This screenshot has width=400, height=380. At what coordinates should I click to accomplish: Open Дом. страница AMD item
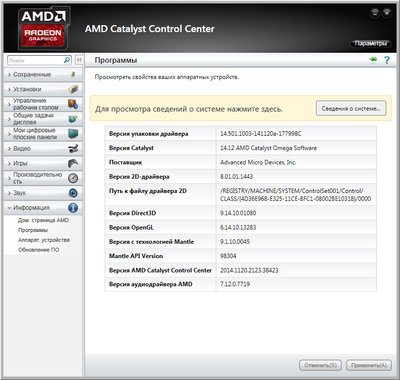pyautogui.click(x=43, y=220)
